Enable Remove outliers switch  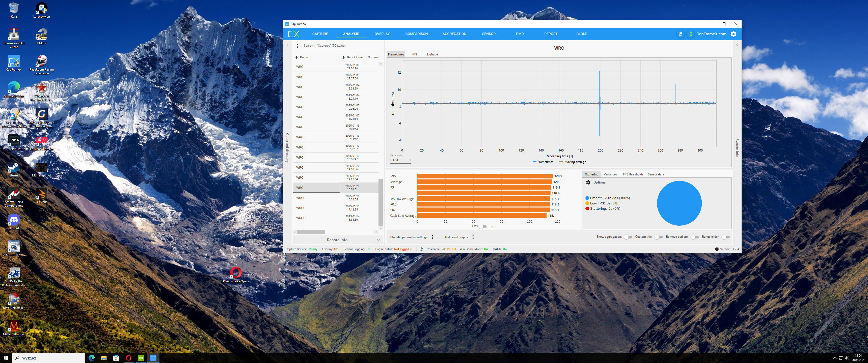pos(694,237)
